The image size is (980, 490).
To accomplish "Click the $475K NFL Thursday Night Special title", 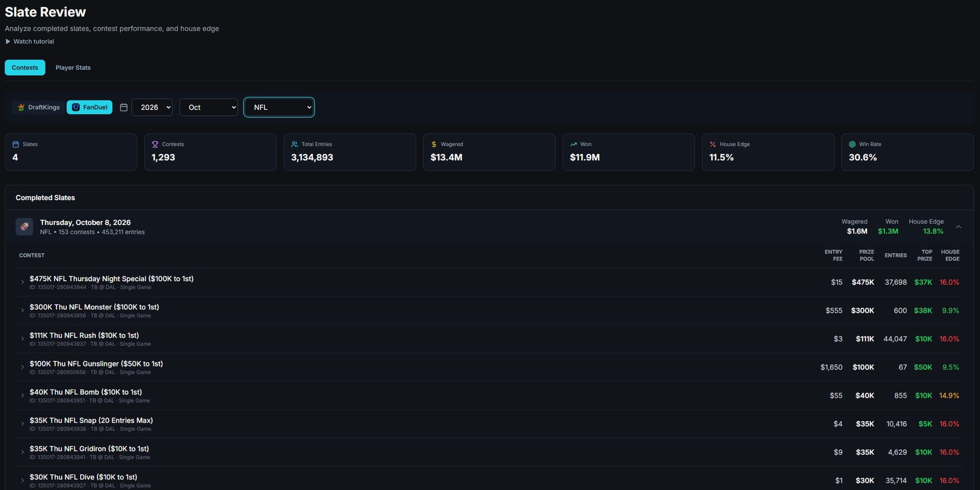I will tap(111, 279).
